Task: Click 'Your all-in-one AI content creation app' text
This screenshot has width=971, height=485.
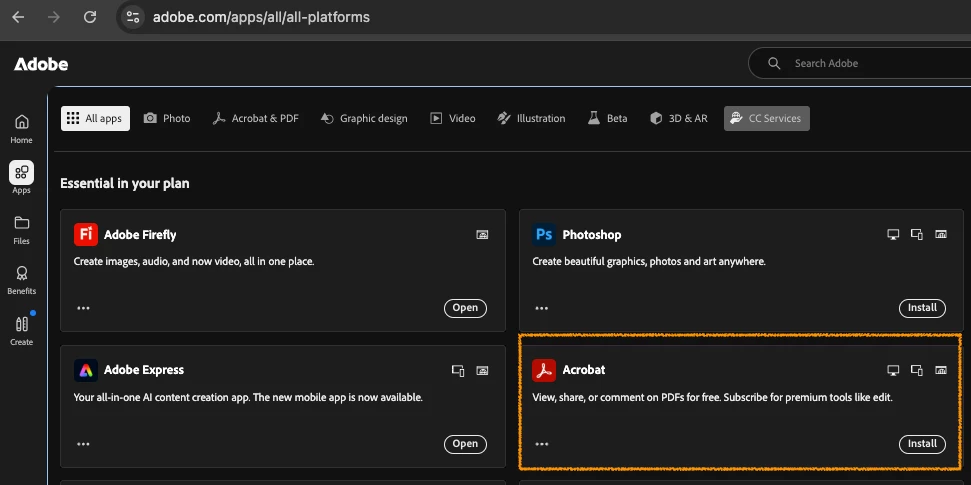Action: pos(248,397)
